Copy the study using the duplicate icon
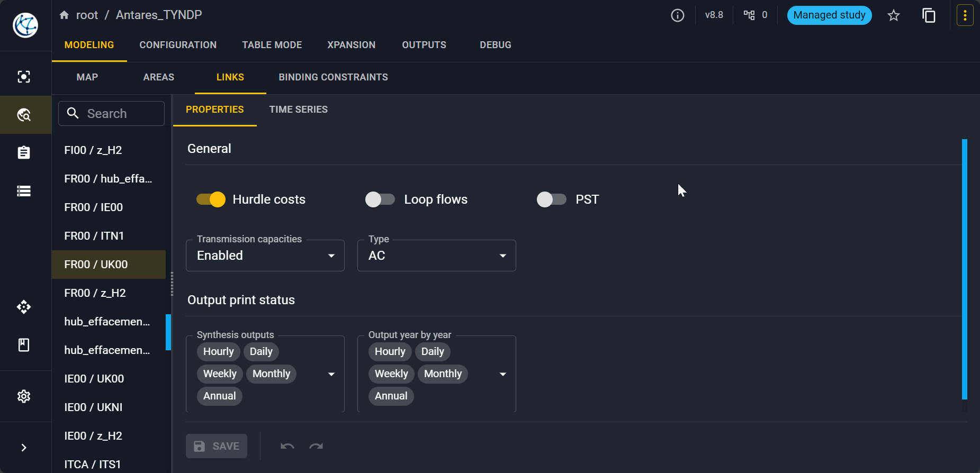This screenshot has height=473, width=980. click(929, 15)
